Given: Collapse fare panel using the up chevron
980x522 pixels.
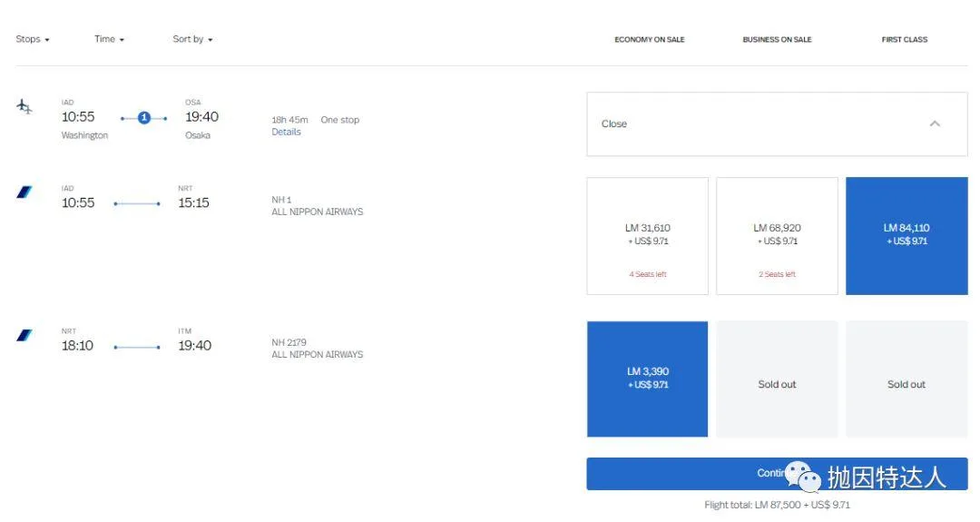Looking at the screenshot, I should [x=935, y=123].
